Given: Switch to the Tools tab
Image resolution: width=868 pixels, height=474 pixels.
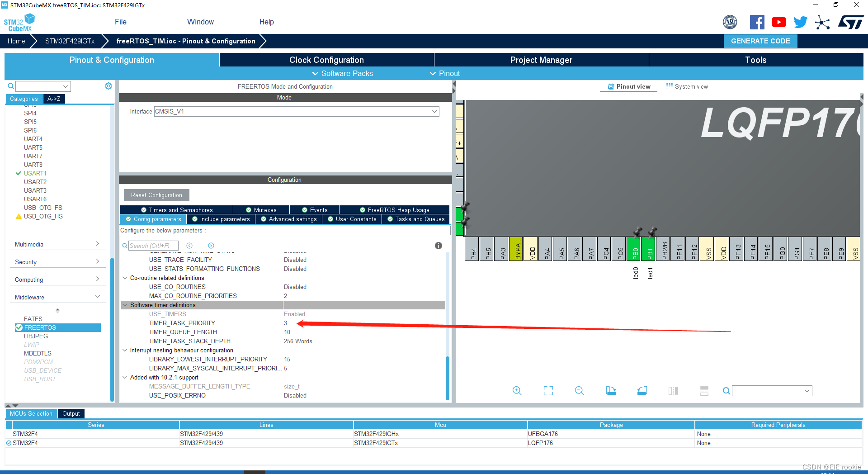Looking at the screenshot, I should click(x=756, y=60).
